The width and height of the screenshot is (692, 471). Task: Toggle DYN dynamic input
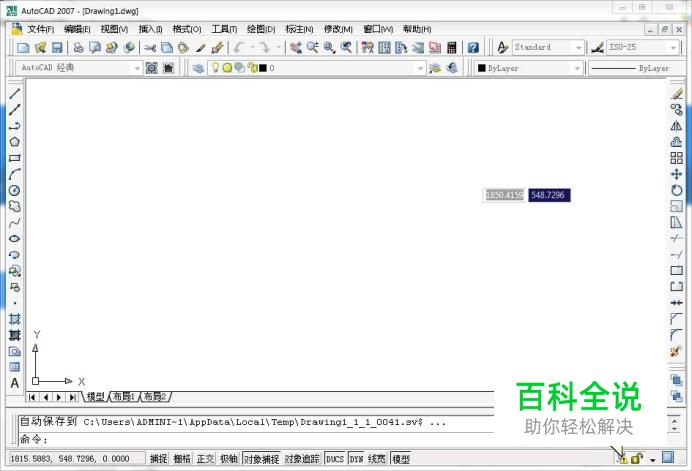(357, 459)
